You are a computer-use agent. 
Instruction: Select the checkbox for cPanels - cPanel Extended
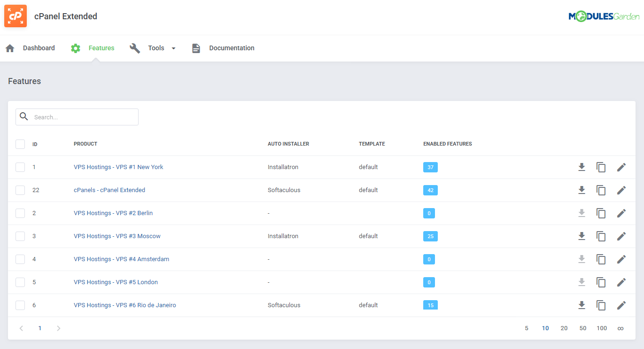point(20,190)
